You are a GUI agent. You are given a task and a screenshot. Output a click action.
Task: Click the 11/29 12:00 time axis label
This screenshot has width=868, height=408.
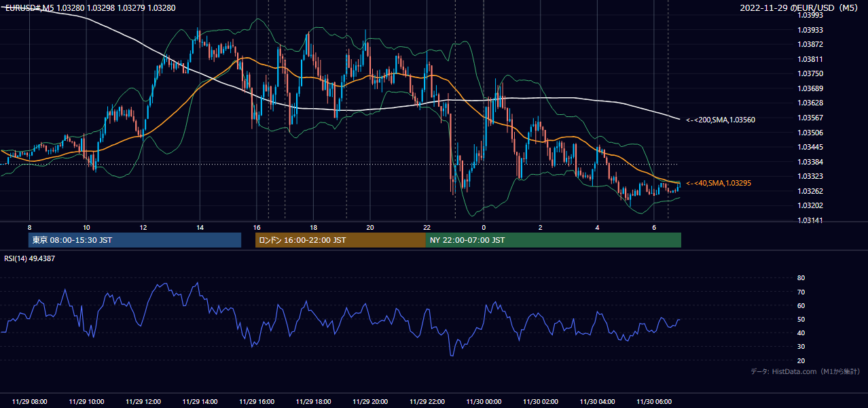143,402
